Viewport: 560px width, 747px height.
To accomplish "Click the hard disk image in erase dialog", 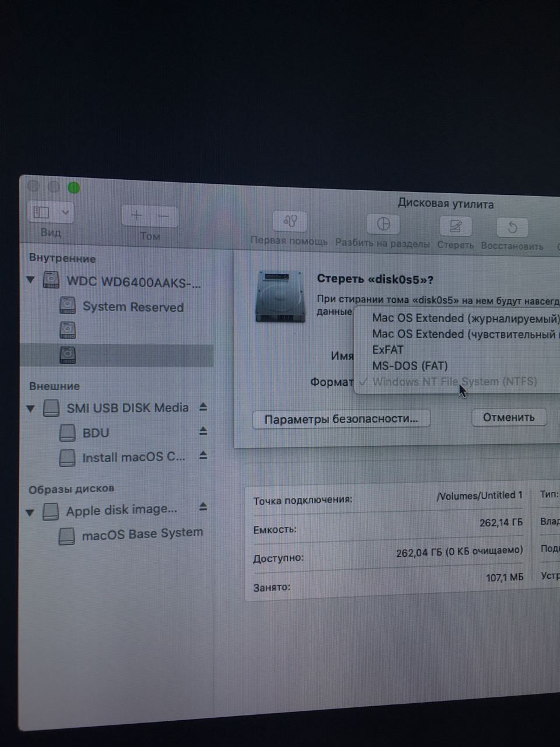I will (281, 296).
